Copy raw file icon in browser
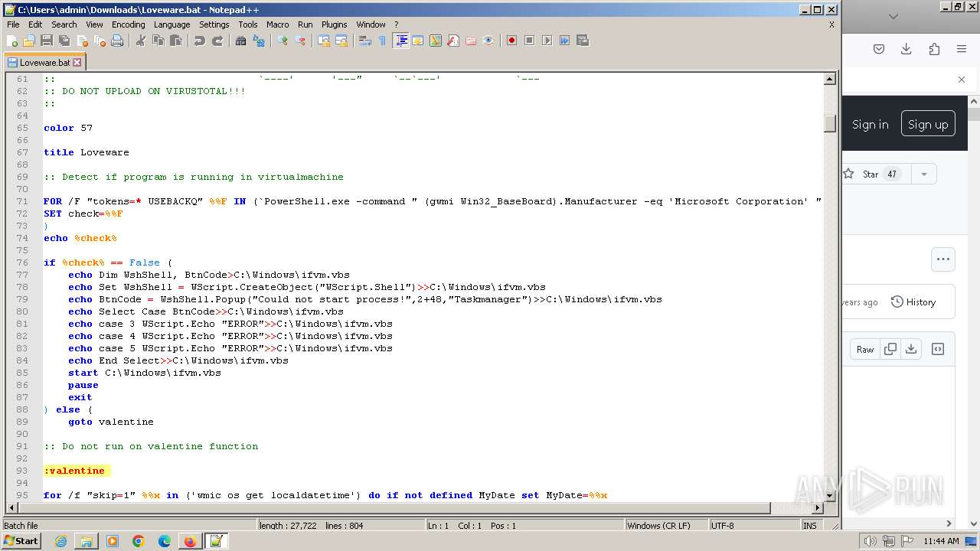Screen dimensions: 980x551 890,349
